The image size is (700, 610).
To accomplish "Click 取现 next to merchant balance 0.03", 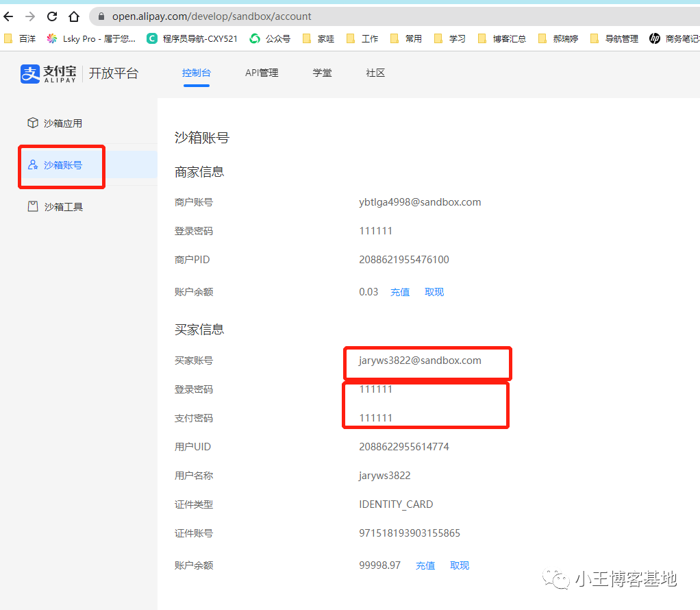I will pyautogui.click(x=434, y=292).
